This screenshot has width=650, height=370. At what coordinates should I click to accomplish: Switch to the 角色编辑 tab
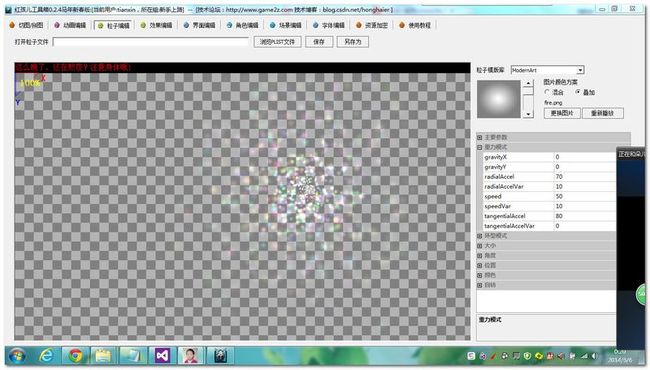[x=243, y=25]
